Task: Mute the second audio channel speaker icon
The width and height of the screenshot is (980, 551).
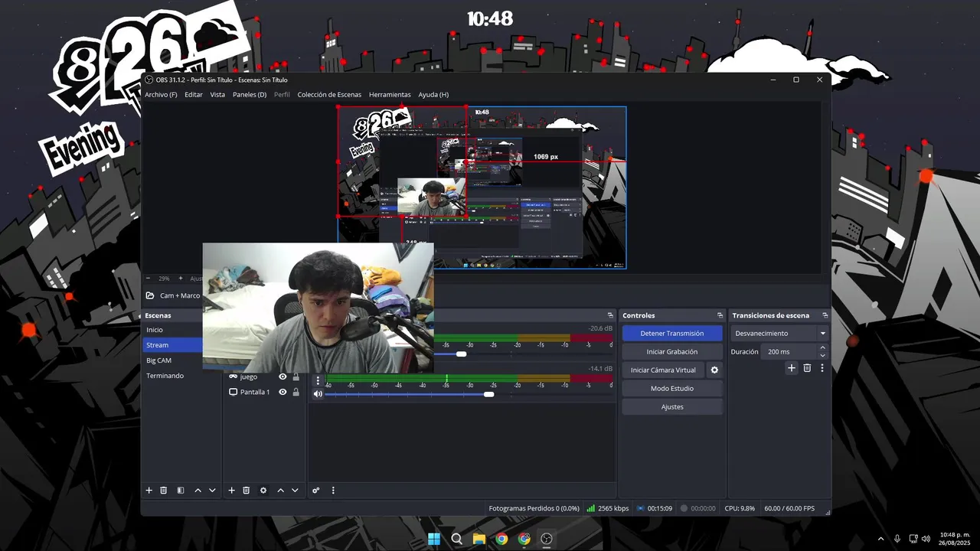Action: coord(318,394)
